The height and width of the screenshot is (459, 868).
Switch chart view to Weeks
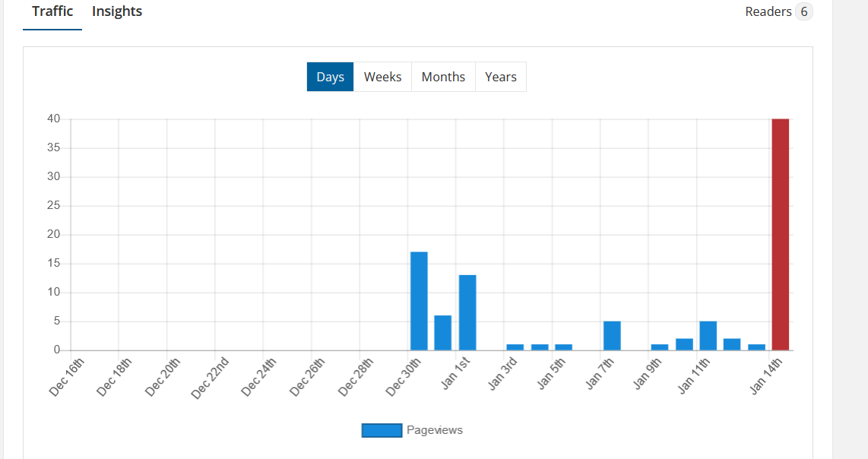click(x=382, y=77)
